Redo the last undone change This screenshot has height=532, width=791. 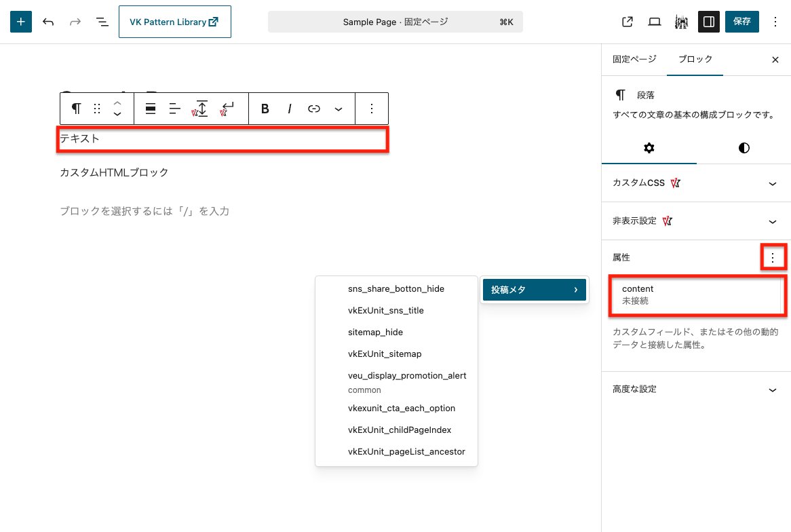75,22
